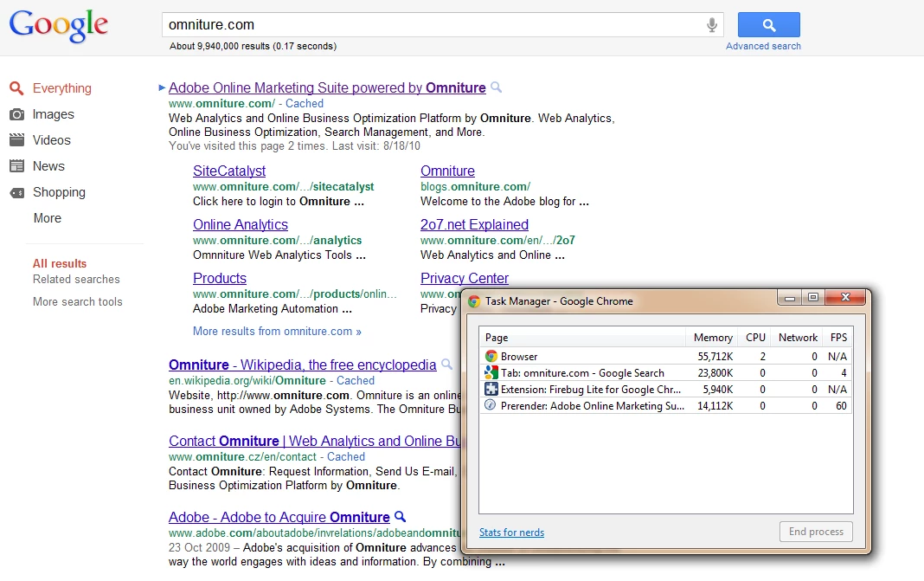Image resolution: width=924 pixels, height=581 pixels.
Task: Open Cached link for Wikipedia result
Action: [356, 380]
